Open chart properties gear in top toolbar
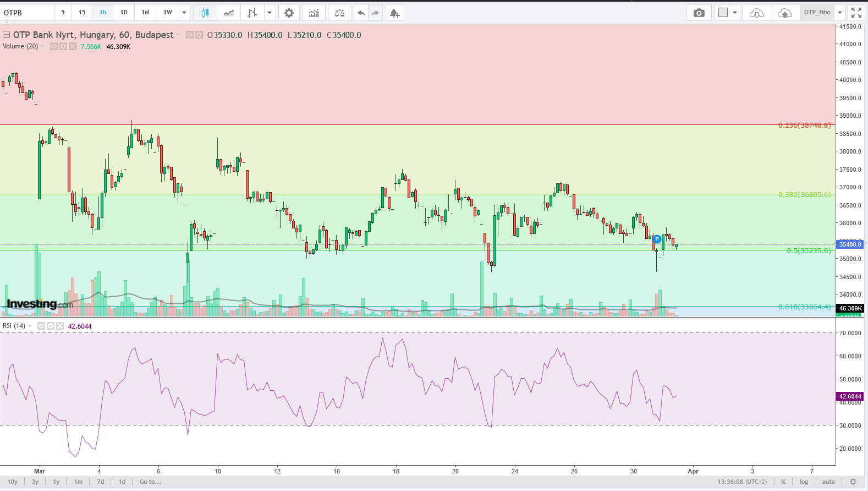The height and width of the screenshot is (491, 868). (289, 13)
